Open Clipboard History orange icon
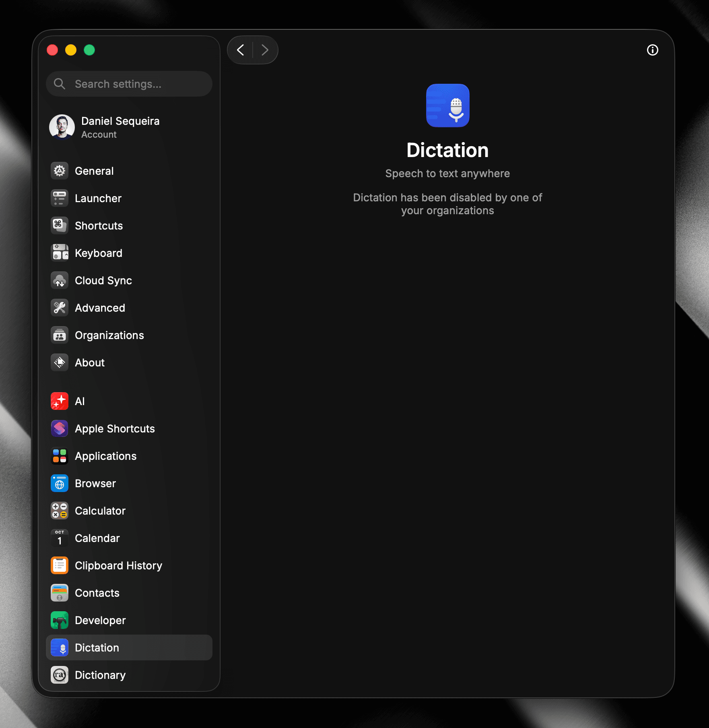This screenshot has width=709, height=728. pyautogui.click(x=60, y=566)
